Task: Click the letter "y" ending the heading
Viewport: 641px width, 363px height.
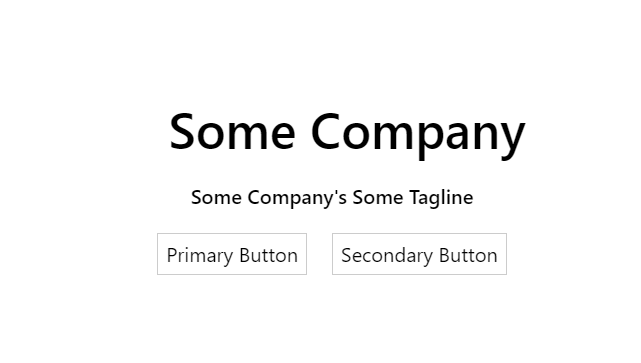Action: pos(513,140)
